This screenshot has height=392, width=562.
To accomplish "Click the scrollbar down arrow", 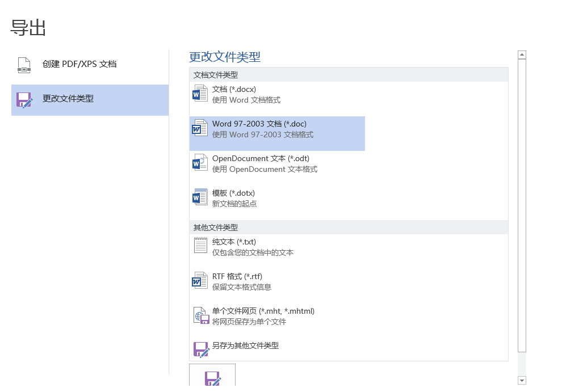I will [x=522, y=380].
